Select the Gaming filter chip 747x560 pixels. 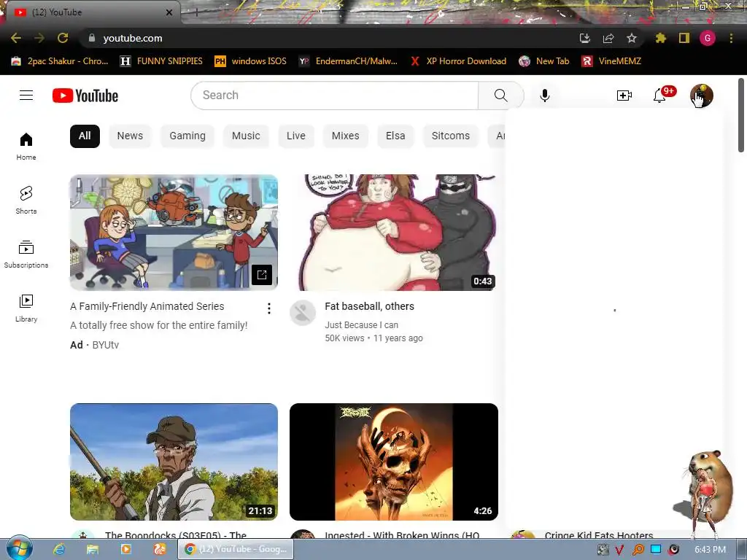click(x=187, y=136)
